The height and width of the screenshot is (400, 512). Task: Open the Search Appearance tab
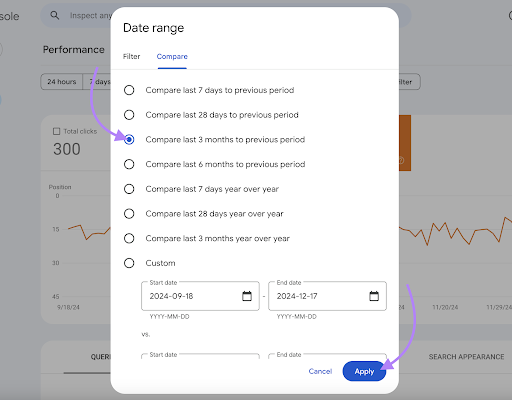tap(466, 357)
